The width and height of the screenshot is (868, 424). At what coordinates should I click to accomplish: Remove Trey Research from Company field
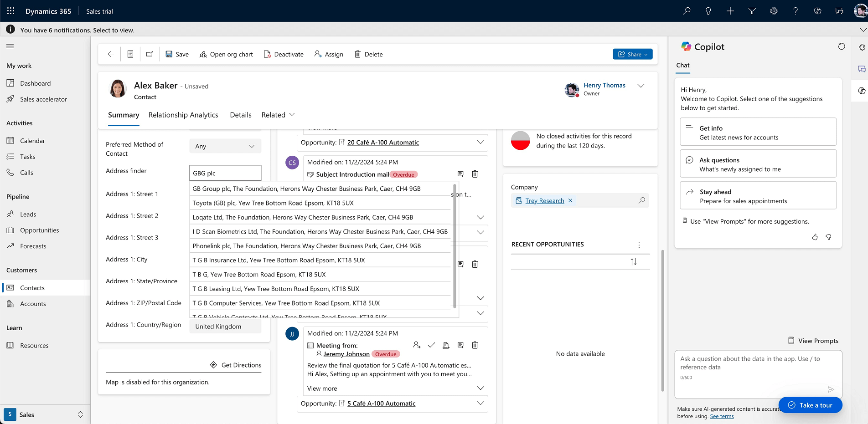tap(570, 200)
